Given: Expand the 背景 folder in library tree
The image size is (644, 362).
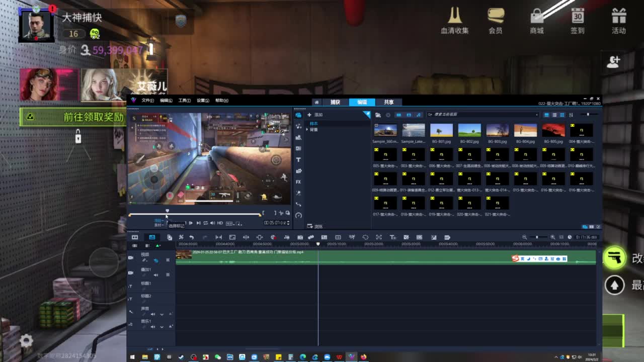Looking at the screenshot, I should [x=307, y=130].
